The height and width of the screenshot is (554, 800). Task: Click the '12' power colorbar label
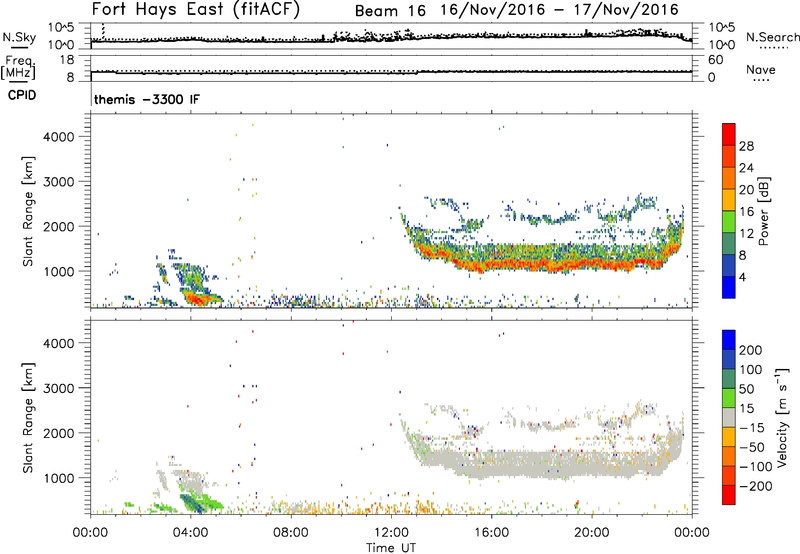pos(746,234)
